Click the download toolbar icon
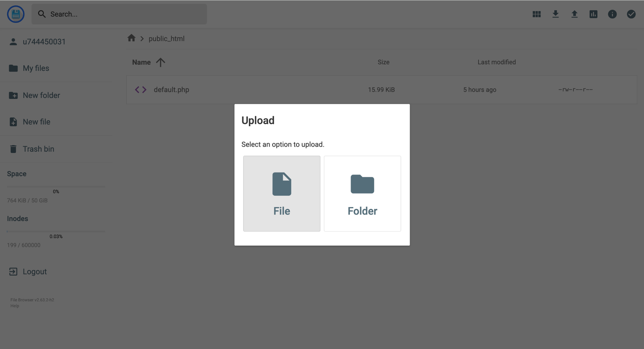 [555, 14]
